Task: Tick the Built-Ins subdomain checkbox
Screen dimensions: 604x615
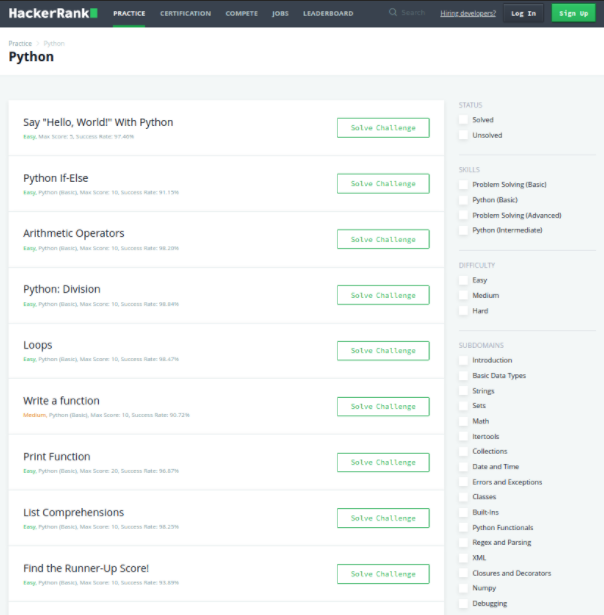Action: pos(464,512)
